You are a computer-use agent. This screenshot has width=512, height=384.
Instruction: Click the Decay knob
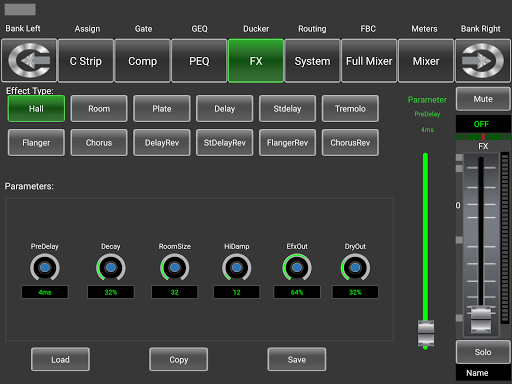coord(111,267)
